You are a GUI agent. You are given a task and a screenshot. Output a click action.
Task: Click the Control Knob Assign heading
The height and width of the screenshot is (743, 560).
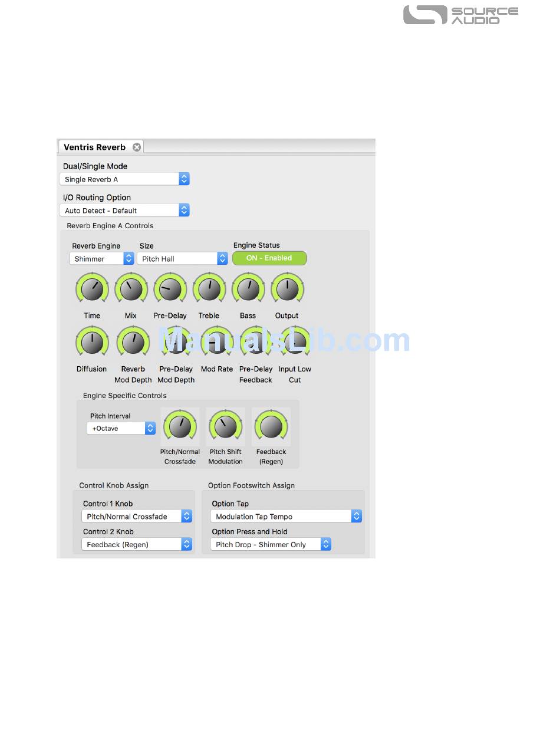[114, 485]
